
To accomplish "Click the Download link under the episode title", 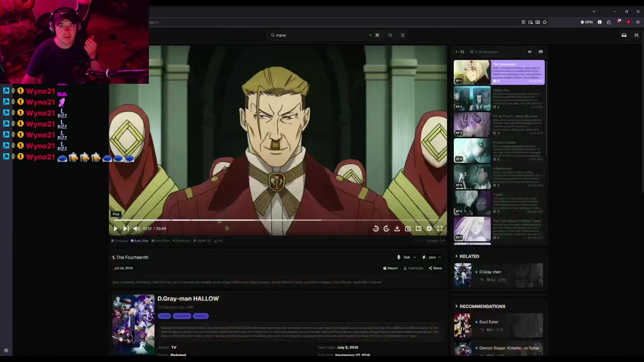I will 413,268.
